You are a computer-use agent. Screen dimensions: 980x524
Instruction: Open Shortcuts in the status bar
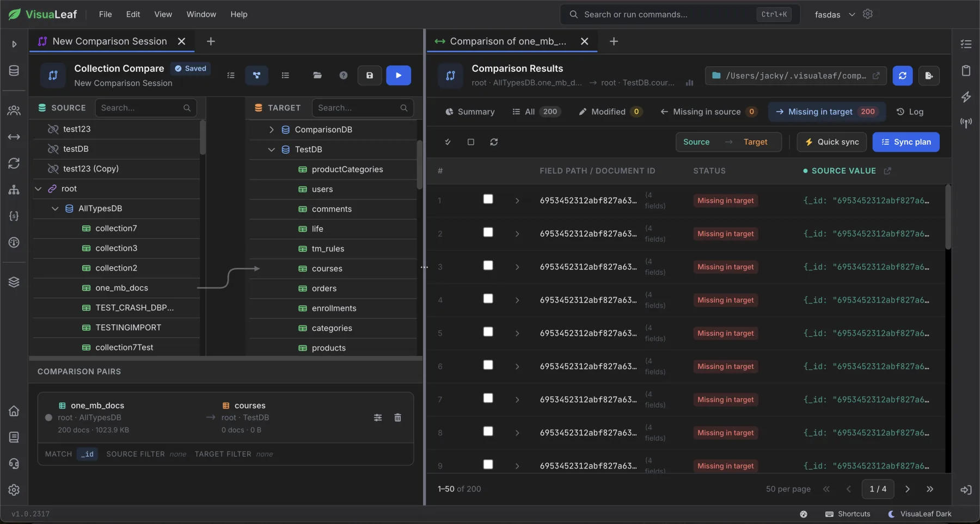[x=848, y=514]
